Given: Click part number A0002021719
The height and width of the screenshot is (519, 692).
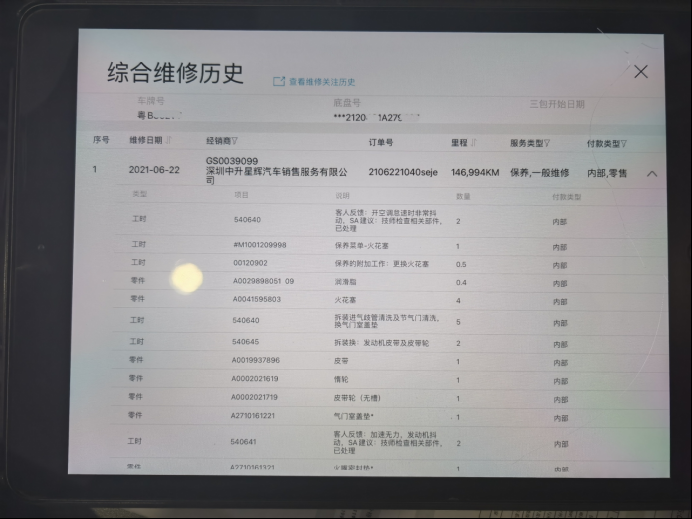Looking at the screenshot, I should point(254,397).
